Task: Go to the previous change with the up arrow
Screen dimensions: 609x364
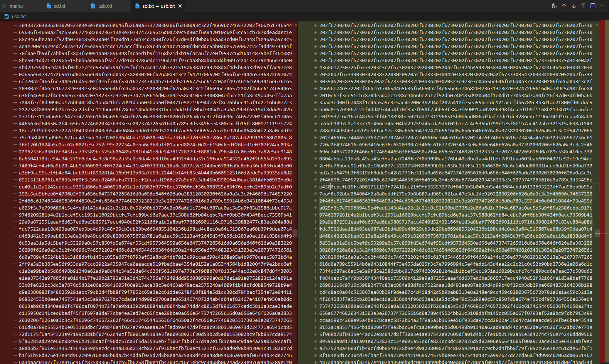Action: [564, 6]
